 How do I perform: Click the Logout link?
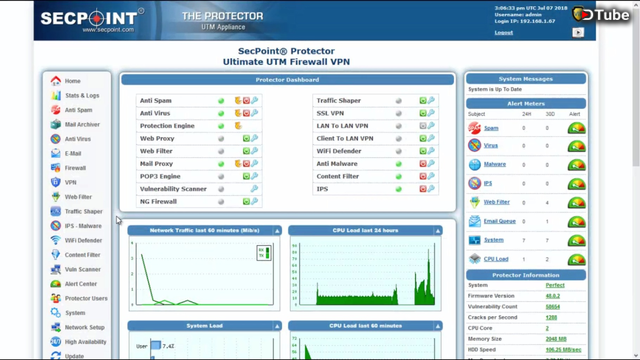point(504,33)
